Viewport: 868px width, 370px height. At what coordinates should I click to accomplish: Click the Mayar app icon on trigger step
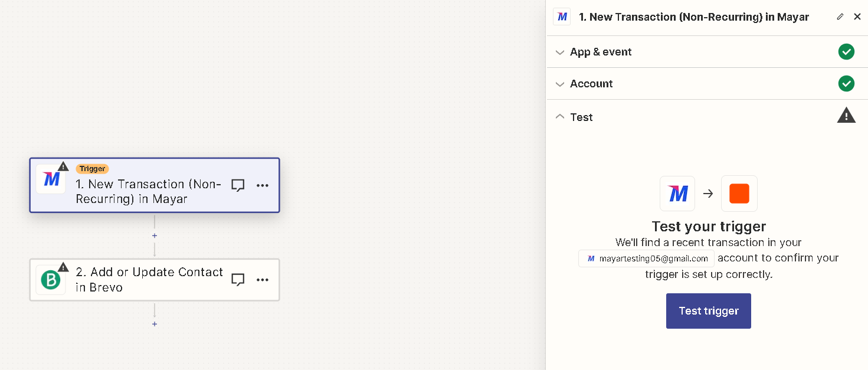[51, 179]
